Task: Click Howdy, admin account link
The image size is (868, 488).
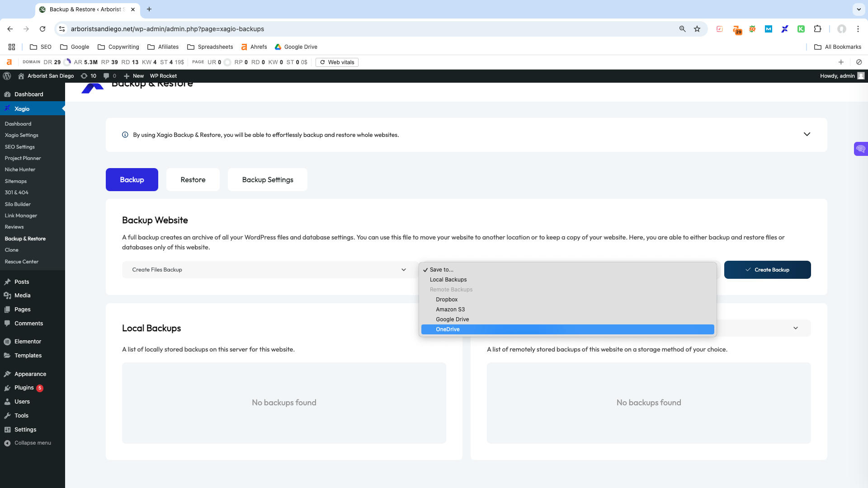Action: coord(842,76)
